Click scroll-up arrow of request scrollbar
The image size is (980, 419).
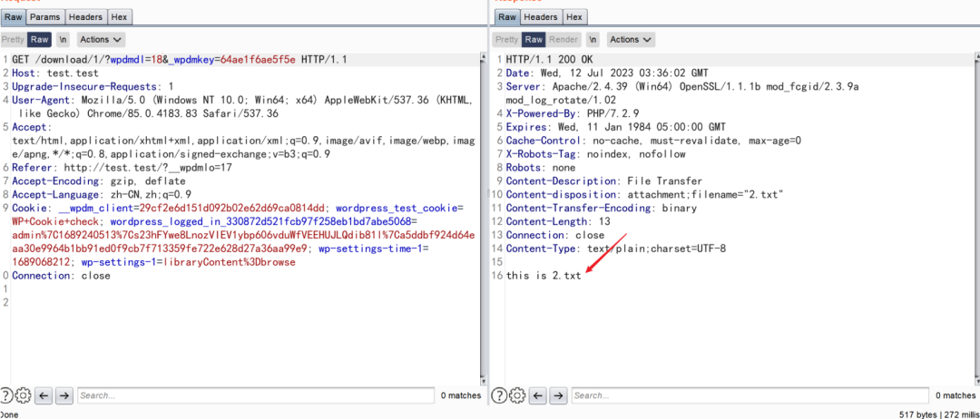(483, 57)
